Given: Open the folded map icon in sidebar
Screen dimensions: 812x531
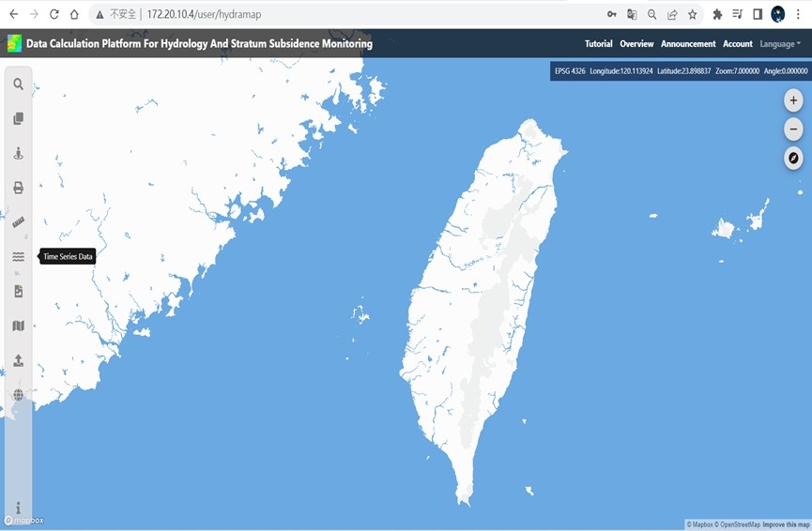Looking at the screenshot, I should point(18,326).
